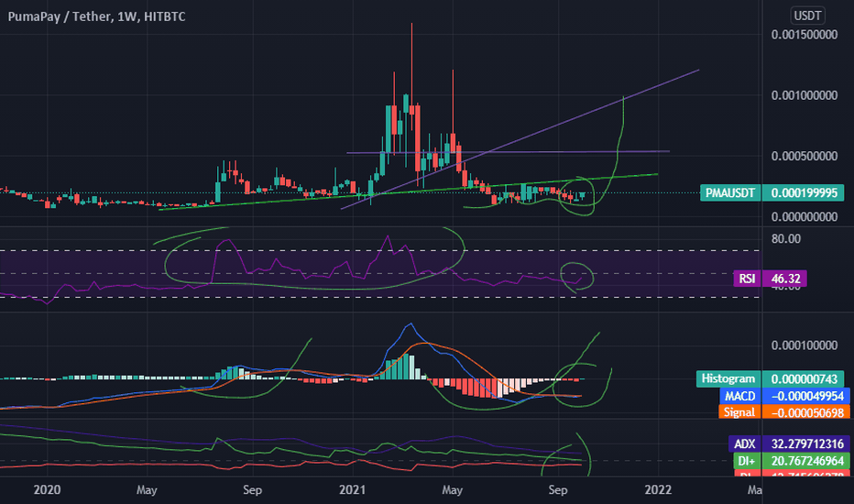
Task: Click the orange Signal label
Action: click(739, 412)
